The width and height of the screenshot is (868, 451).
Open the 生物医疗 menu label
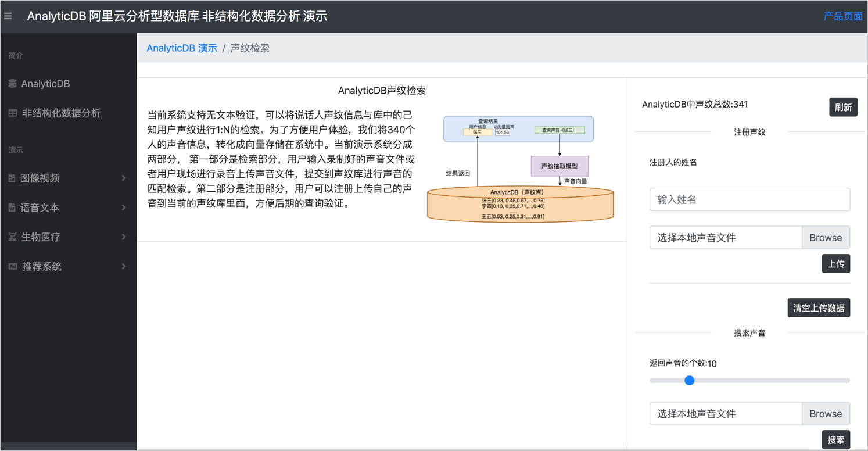pyautogui.click(x=41, y=237)
